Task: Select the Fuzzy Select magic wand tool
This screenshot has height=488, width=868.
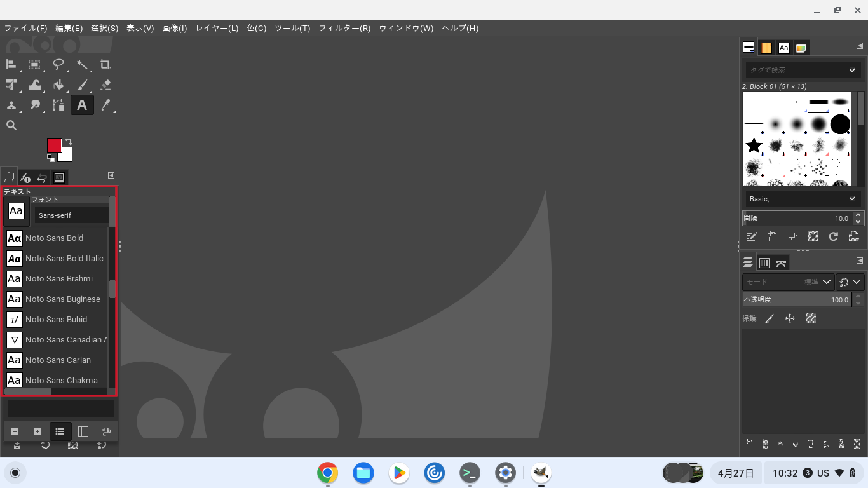Action: point(82,64)
